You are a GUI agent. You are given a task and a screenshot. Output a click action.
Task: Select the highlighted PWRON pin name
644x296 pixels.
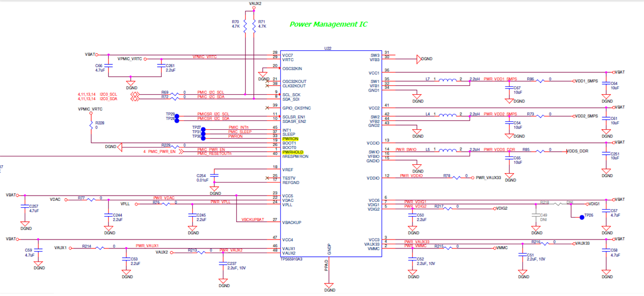pyautogui.click(x=290, y=139)
